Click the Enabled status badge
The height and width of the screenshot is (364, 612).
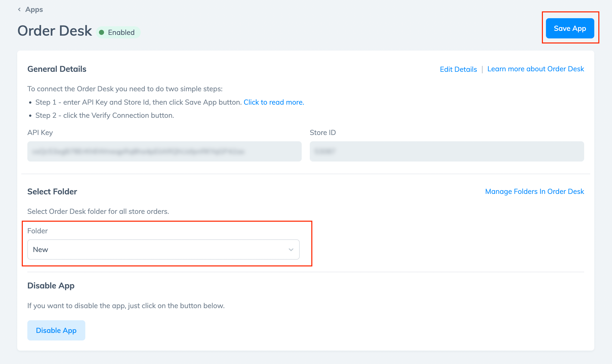(118, 32)
